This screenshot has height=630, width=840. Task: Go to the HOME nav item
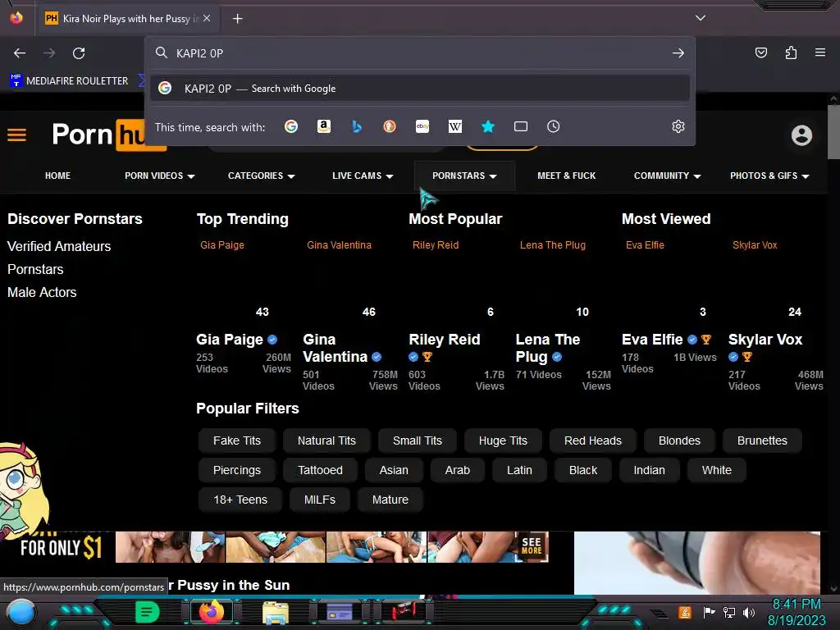(58, 176)
